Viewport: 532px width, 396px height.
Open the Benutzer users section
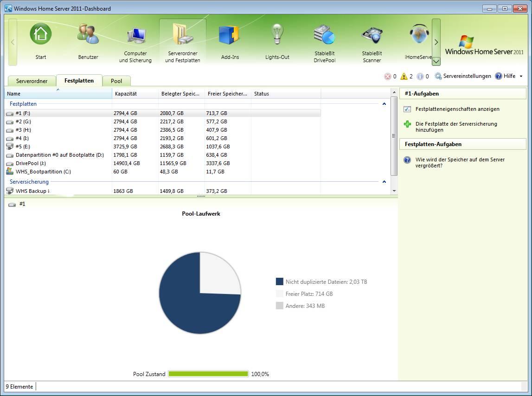click(88, 41)
